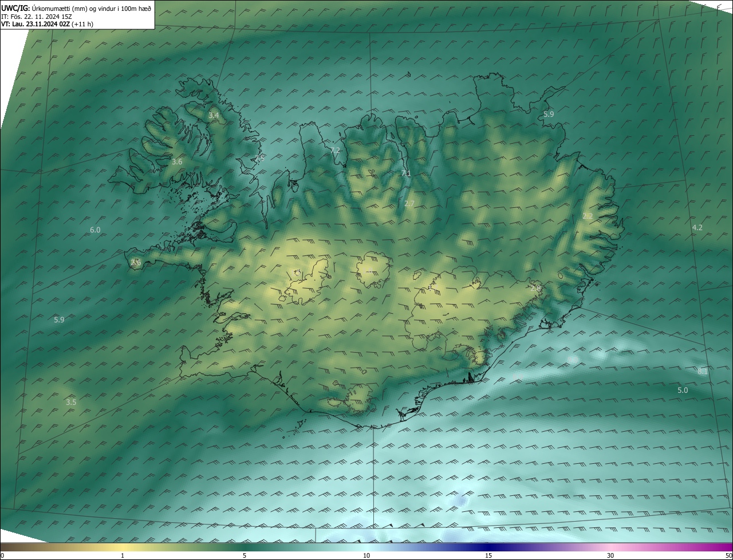Click the colour scale tick label '10'
The width and height of the screenshot is (733, 560).
pyautogui.click(x=366, y=555)
